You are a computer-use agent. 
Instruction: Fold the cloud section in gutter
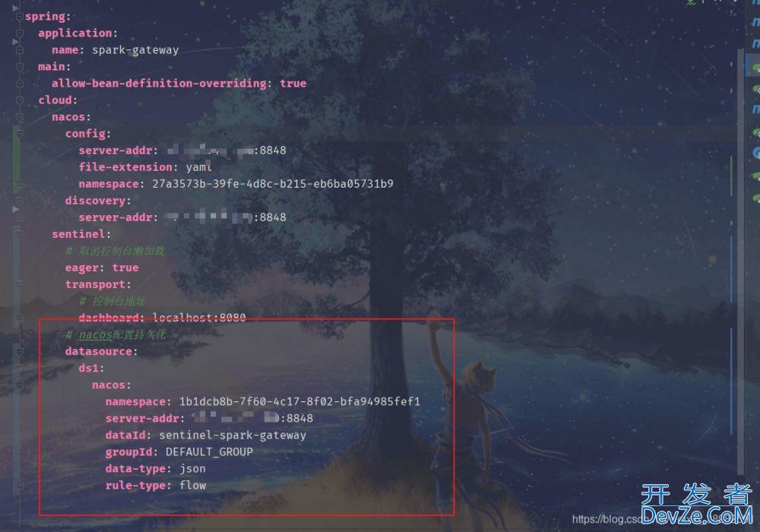pos(20,100)
